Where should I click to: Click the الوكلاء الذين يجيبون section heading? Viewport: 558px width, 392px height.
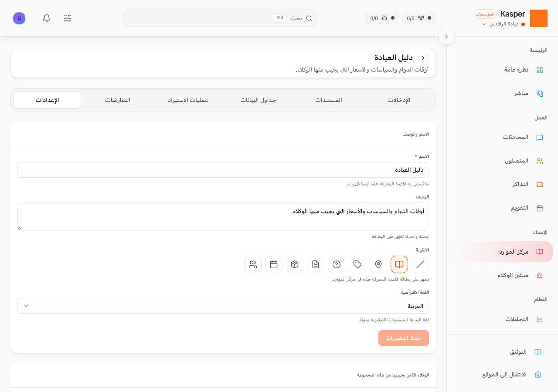393,375
